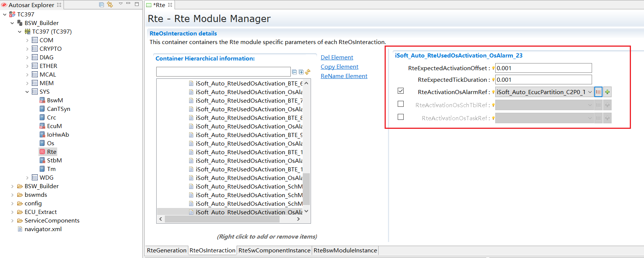Click the ReName Element link

(344, 76)
